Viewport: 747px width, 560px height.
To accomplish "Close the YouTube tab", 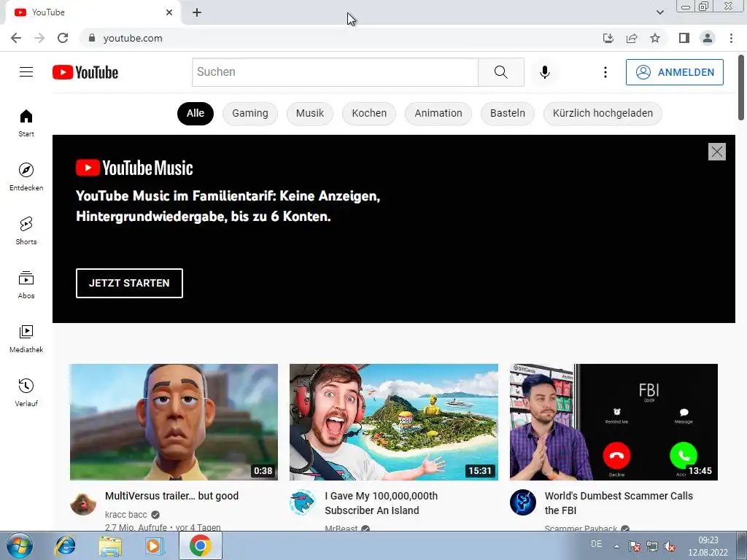I will click(169, 12).
